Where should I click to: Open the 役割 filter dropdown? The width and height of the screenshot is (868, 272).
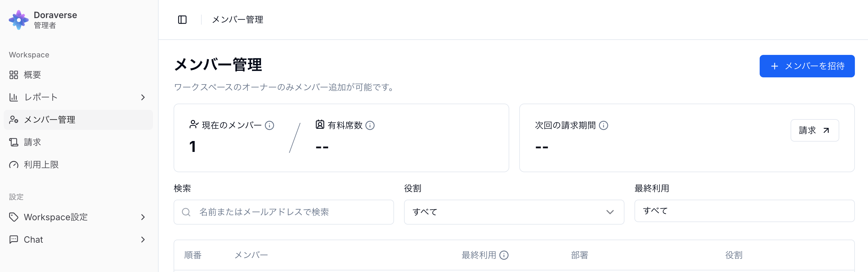514,212
